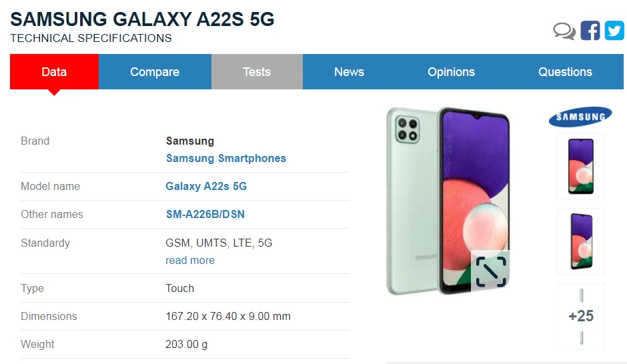Viewport: 627px width, 364px height.
Task: Switch to the Compare tab
Action: tap(155, 72)
